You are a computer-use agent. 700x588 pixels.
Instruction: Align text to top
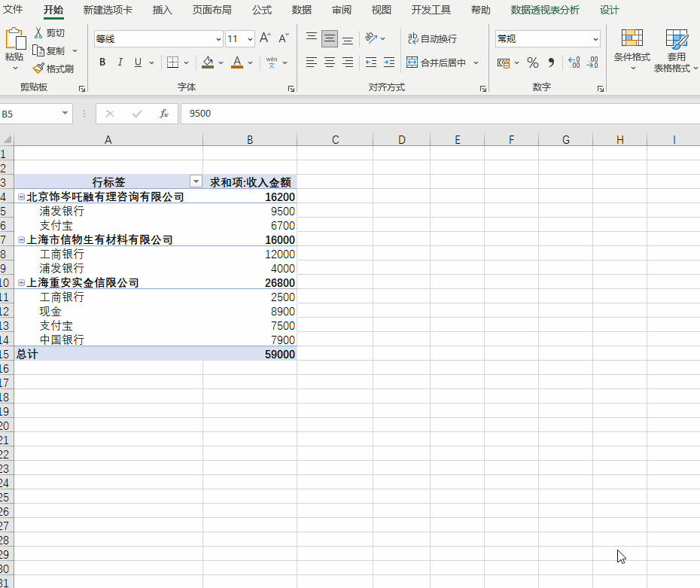(312, 38)
